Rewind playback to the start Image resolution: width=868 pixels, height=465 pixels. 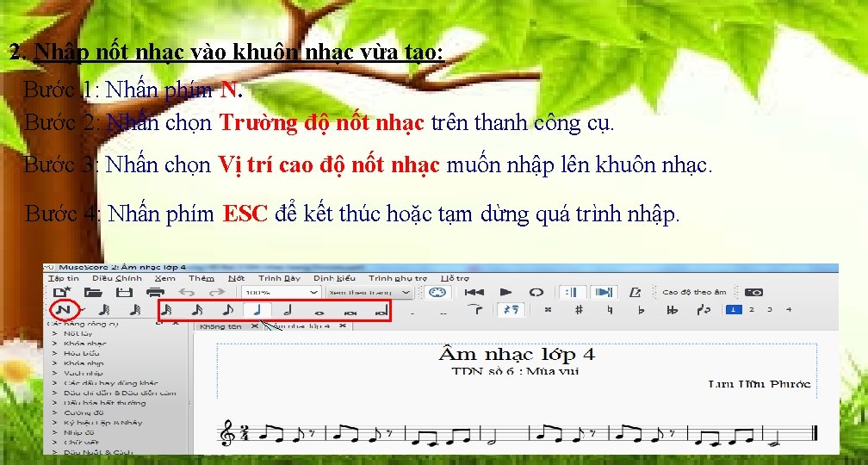point(474,292)
